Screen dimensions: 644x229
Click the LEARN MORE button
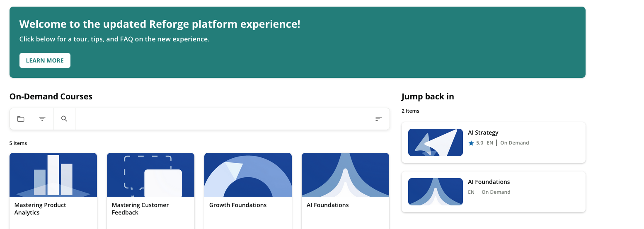tap(45, 60)
